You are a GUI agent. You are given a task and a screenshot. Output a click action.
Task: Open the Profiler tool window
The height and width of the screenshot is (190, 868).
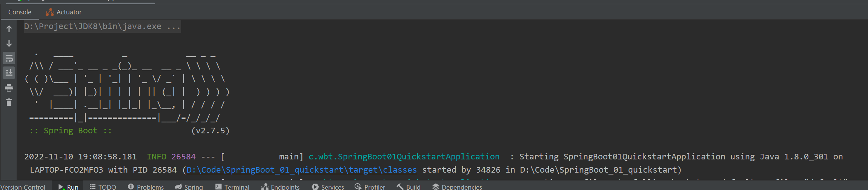(370, 187)
